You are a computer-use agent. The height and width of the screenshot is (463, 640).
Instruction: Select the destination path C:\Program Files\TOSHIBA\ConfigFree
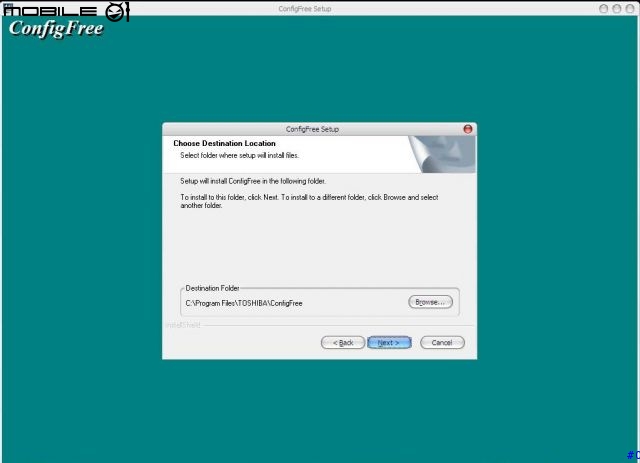[x=244, y=303]
